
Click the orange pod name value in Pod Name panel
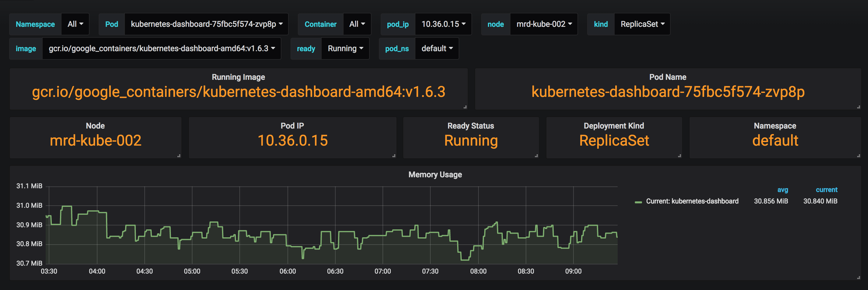point(668,92)
